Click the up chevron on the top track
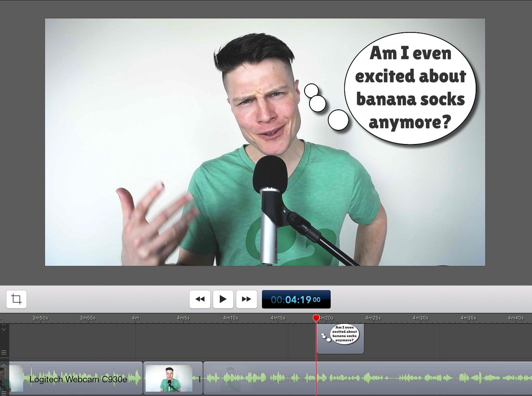This screenshot has height=396, width=532. (x=4, y=325)
